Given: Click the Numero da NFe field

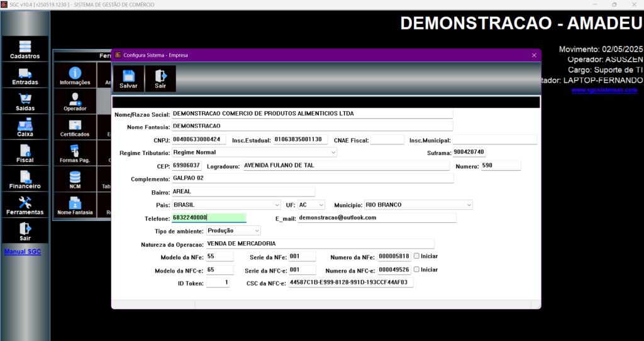Looking at the screenshot, I should [x=394, y=256].
